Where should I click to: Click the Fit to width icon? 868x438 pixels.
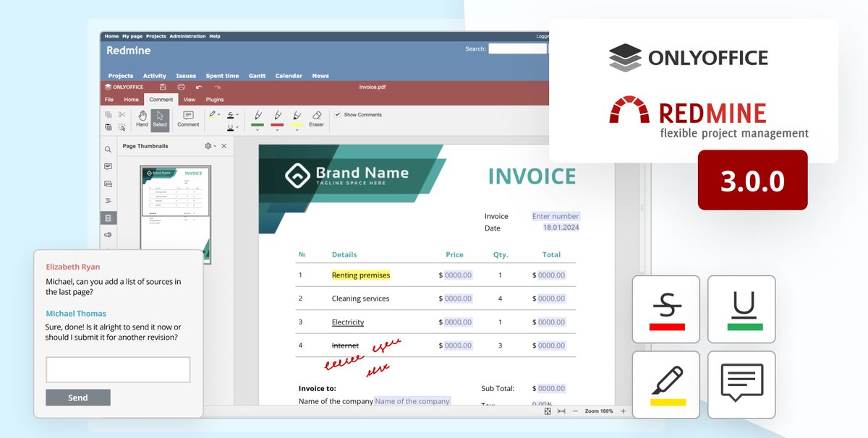[x=561, y=411]
